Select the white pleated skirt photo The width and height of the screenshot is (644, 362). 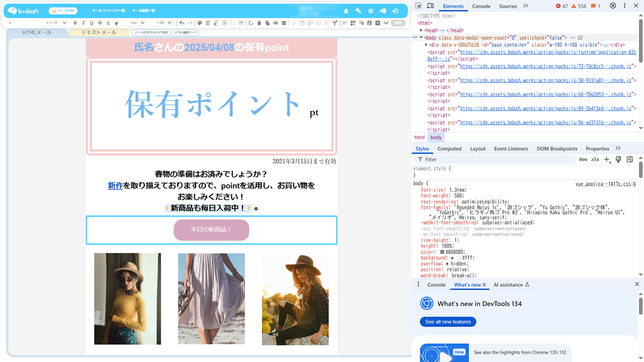point(211,299)
